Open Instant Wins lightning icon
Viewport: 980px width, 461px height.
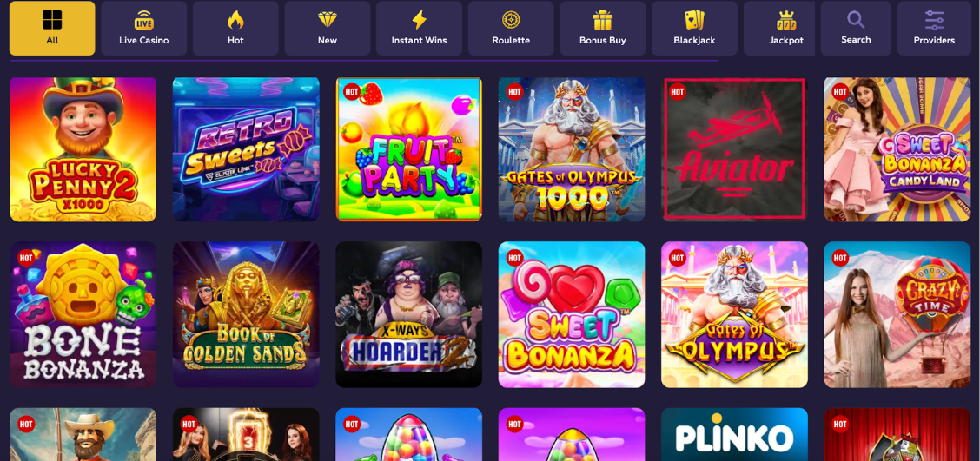(x=419, y=20)
